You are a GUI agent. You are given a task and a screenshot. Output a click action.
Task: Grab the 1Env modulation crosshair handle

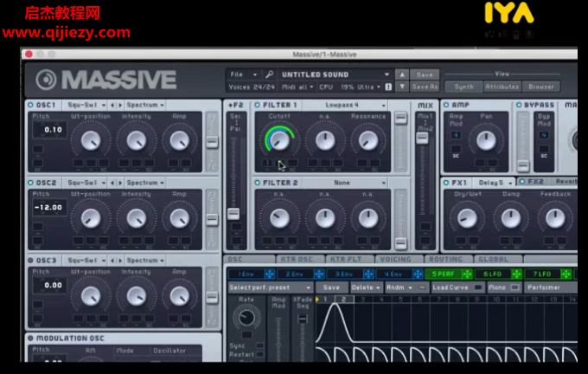[x=269, y=274]
